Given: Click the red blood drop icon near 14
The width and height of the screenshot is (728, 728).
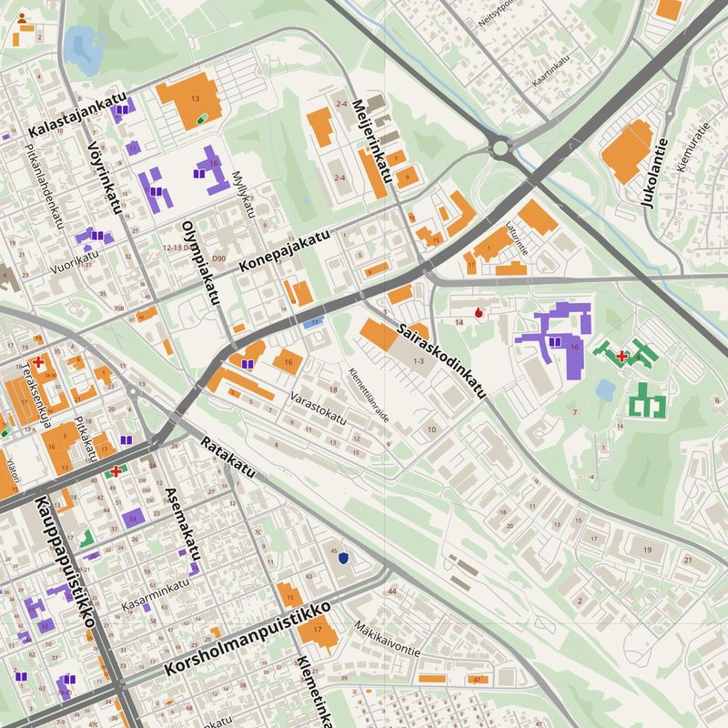Looking at the screenshot, I should [479, 312].
